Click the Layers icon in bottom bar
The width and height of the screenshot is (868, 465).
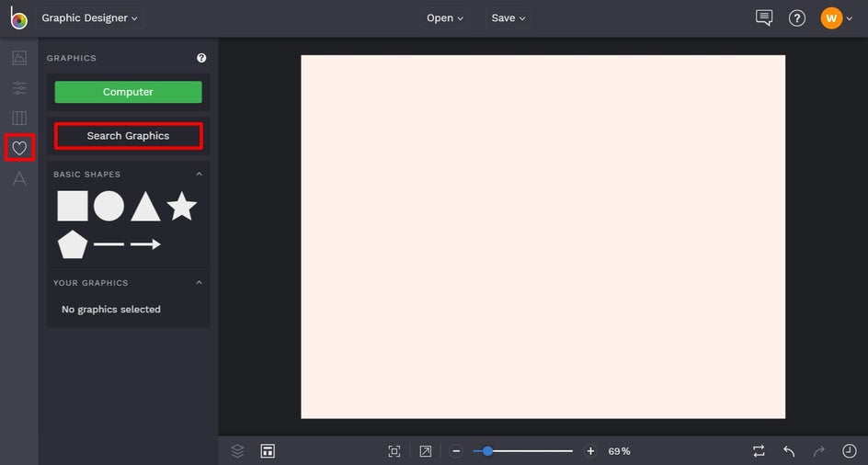click(x=237, y=450)
